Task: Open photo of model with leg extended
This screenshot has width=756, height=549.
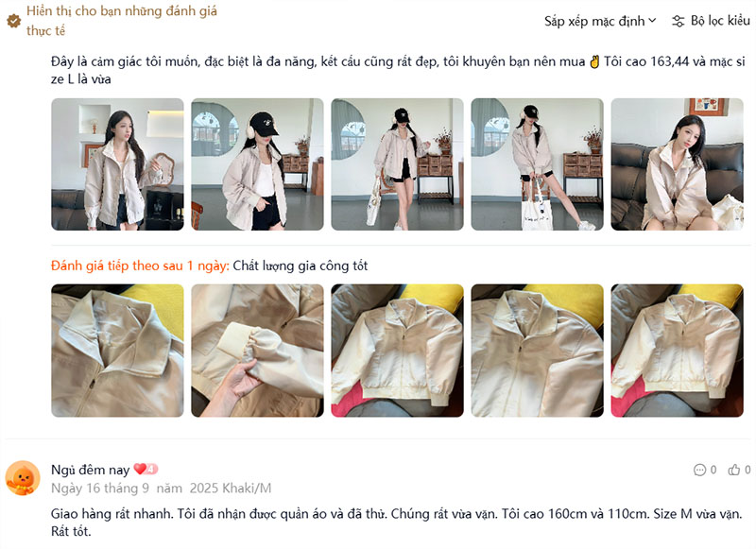Action: coord(537,164)
